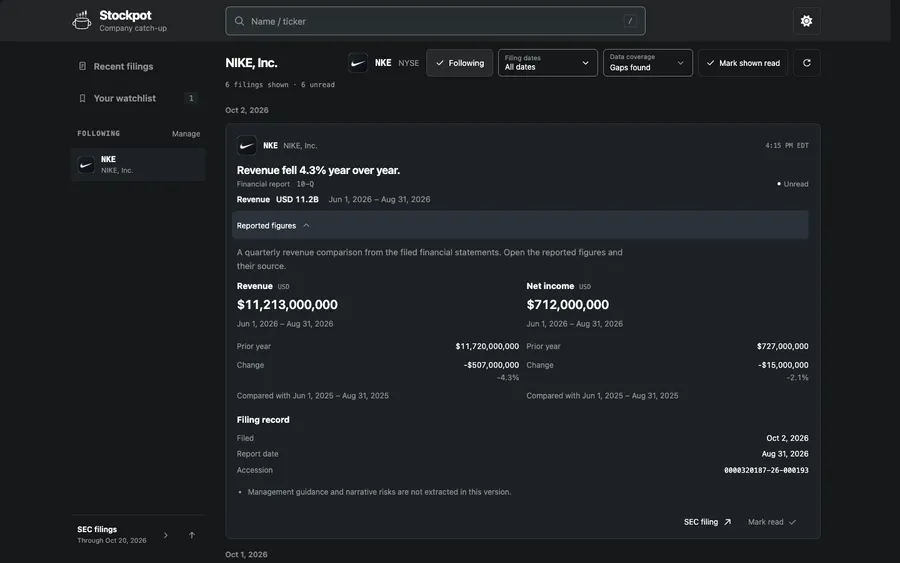The image size is (900, 563).
Task: Click the Your watchlist bookmark icon
Action: (x=82, y=98)
